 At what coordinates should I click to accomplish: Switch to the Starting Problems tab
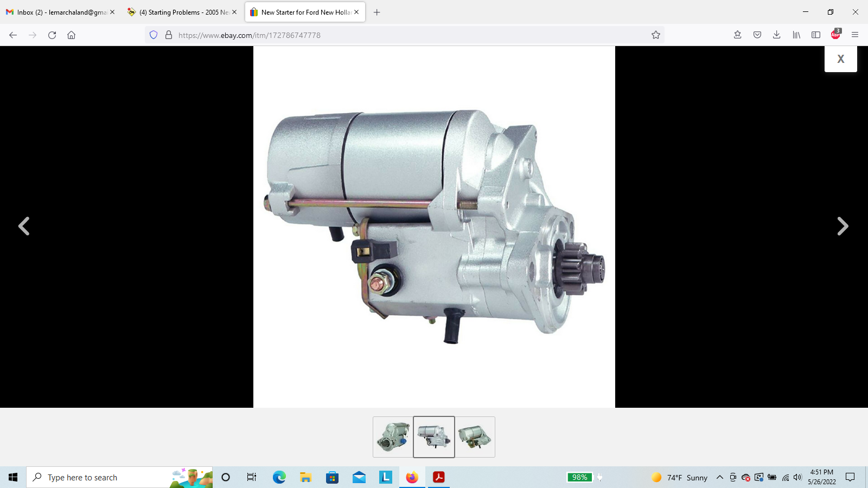coord(179,12)
